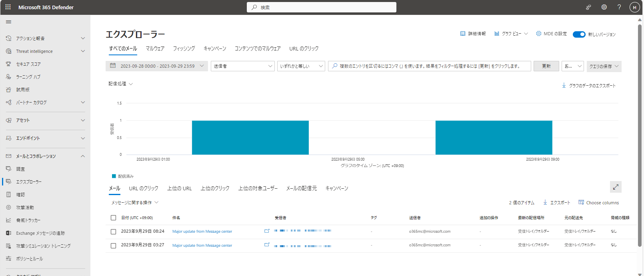
Task: Open 08:24 Major update from Message center link
Action: 202,232
